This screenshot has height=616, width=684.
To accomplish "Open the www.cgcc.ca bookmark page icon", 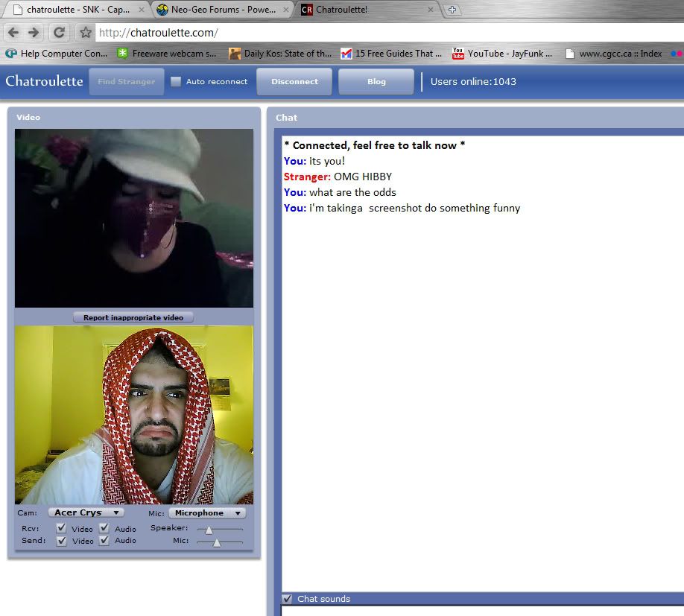I will 570,54.
